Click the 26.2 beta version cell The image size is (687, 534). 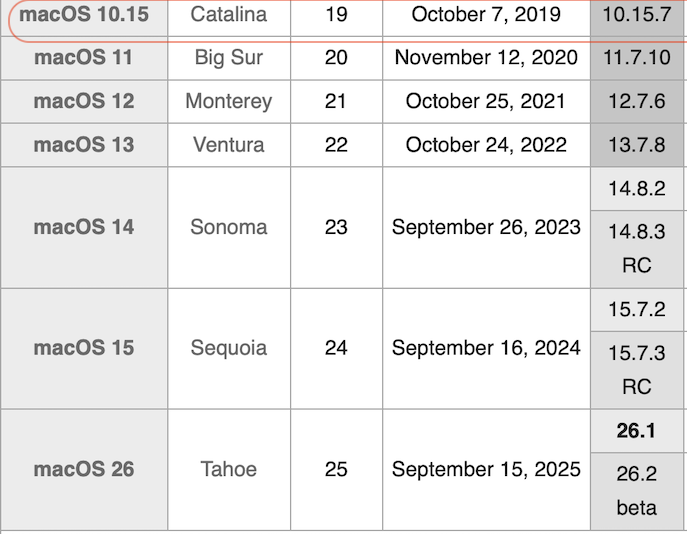(x=637, y=492)
